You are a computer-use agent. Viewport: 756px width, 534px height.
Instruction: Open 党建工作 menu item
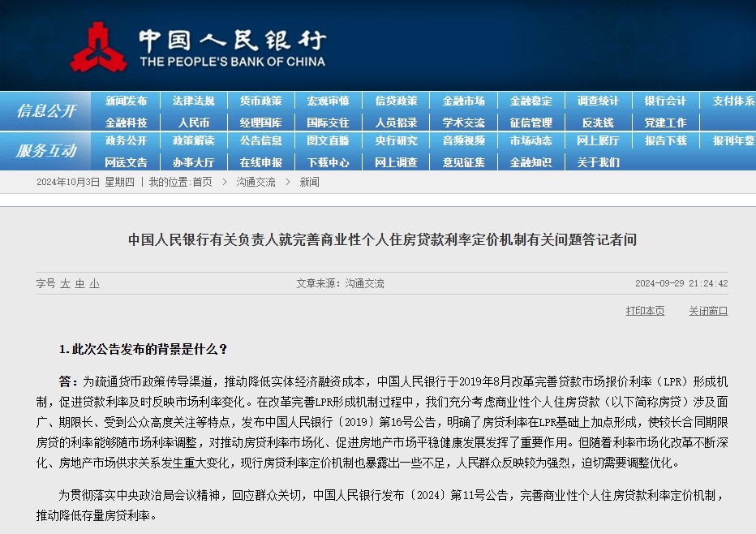(x=665, y=123)
